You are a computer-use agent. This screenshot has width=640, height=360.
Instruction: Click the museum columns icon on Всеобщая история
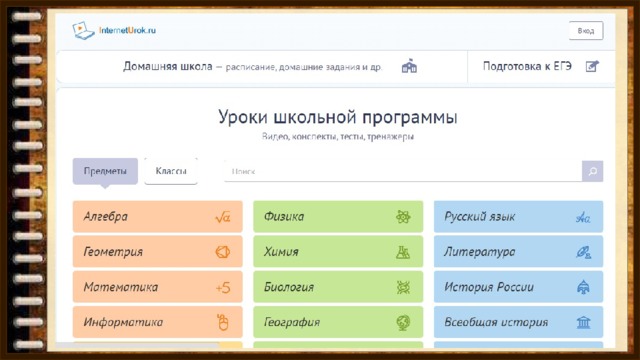(x=584, y=322)
